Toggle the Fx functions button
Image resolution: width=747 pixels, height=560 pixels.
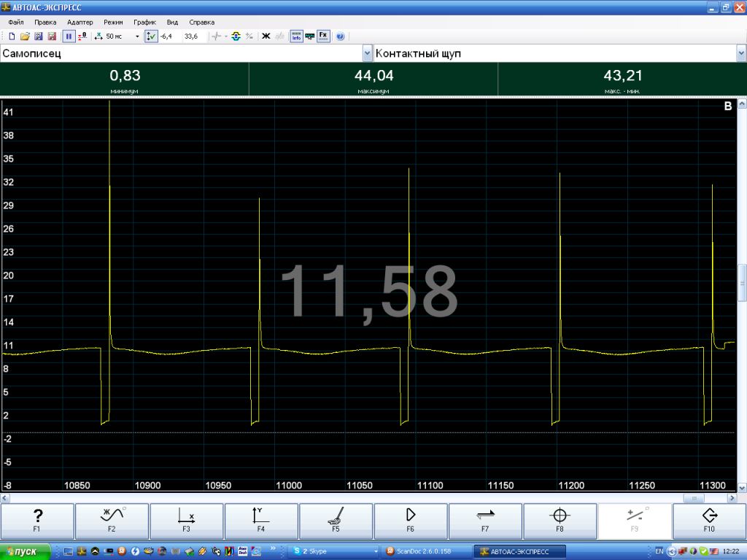(323, 36)
